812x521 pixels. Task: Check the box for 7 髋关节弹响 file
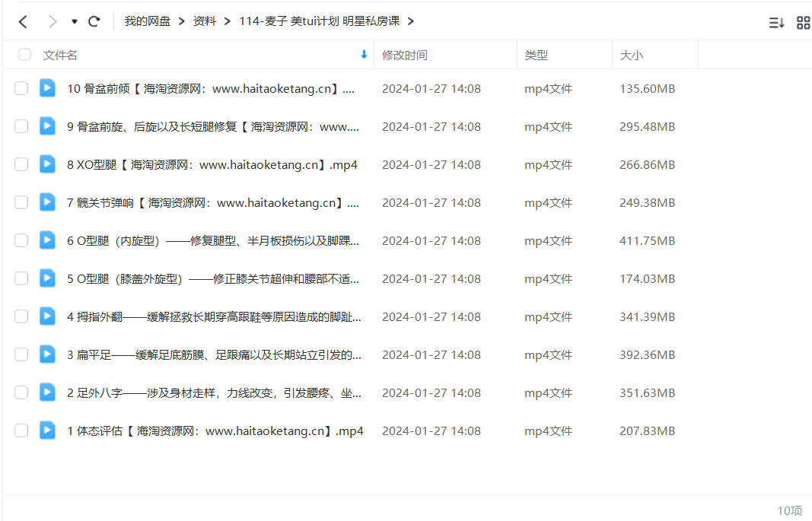click(x=21, y=202)
